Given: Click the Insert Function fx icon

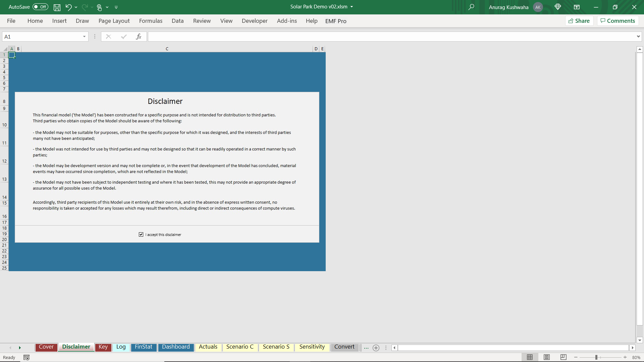Looking at the screenshot, I should [139, 37].
